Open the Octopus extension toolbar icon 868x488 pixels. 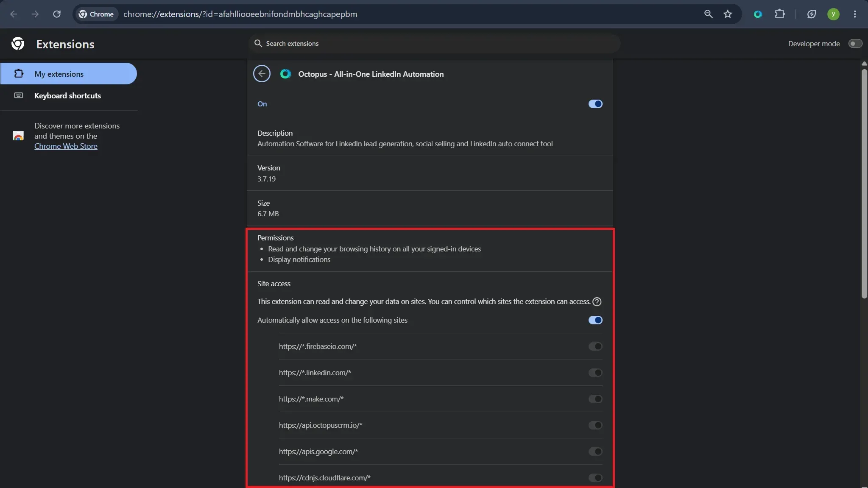(x=758, y=14)
